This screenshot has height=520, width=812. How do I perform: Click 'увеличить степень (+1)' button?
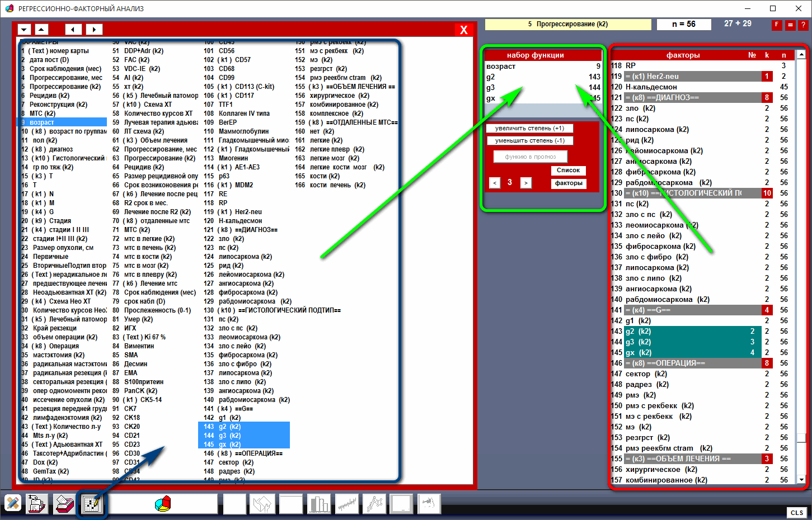[529, 128]
